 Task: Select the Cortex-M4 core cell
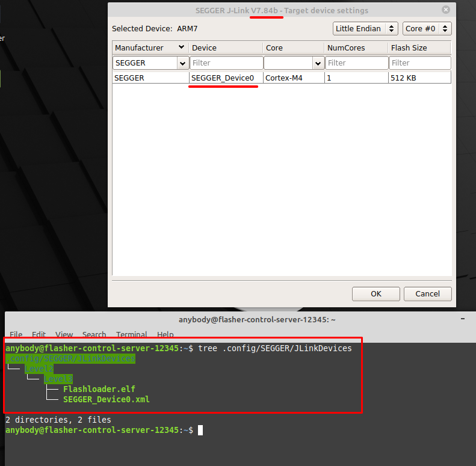click(294, 78)
